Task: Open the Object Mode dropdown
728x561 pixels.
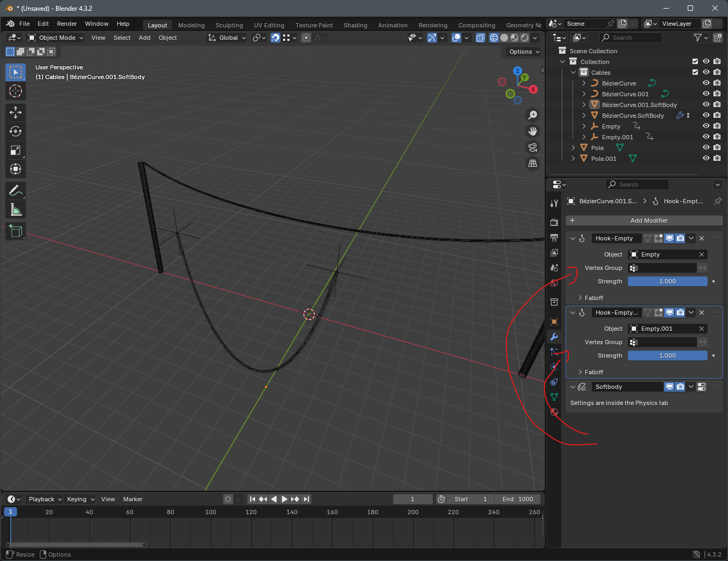Action: tap(56, 38)
